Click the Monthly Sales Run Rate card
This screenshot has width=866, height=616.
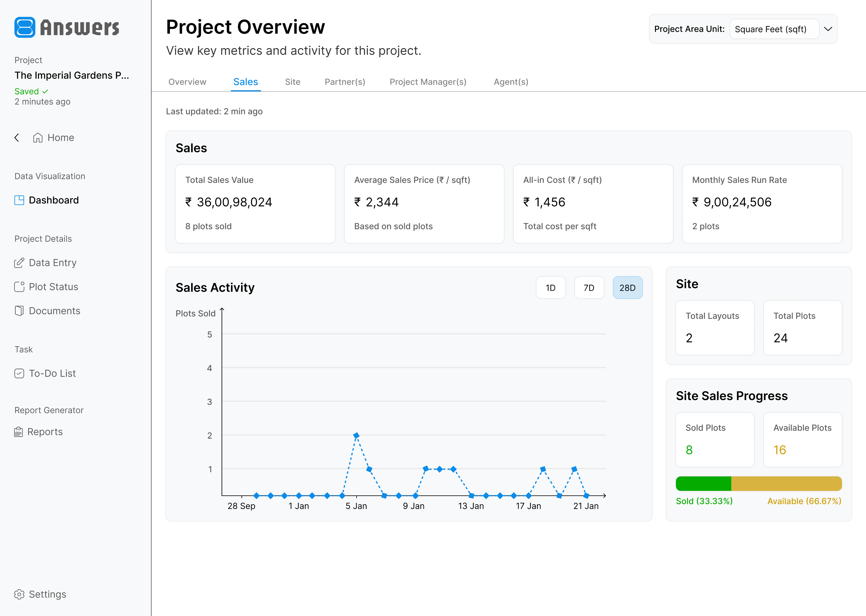coord(762,204)
